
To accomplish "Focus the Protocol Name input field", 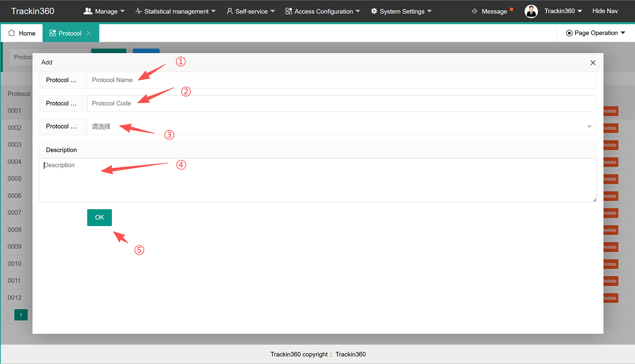I will click(341, 80).
